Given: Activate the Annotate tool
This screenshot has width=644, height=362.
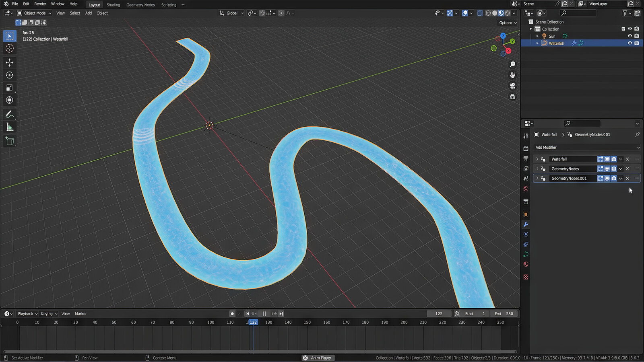Looking at the screenshot, I should pyautogui.click(x=9, y=114).
